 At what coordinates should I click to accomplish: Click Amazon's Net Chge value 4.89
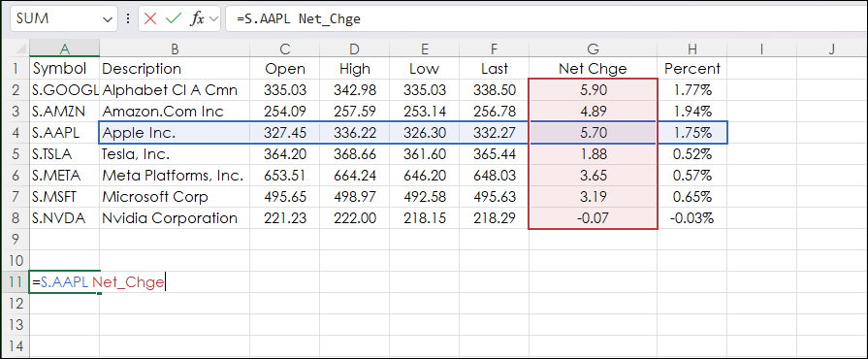pyautogui.click(x=593, y=112)
